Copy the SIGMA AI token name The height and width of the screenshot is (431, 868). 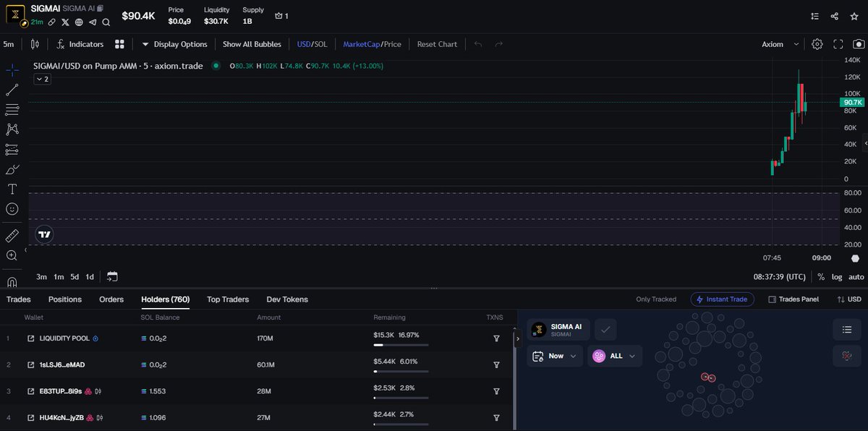(100, 9)
